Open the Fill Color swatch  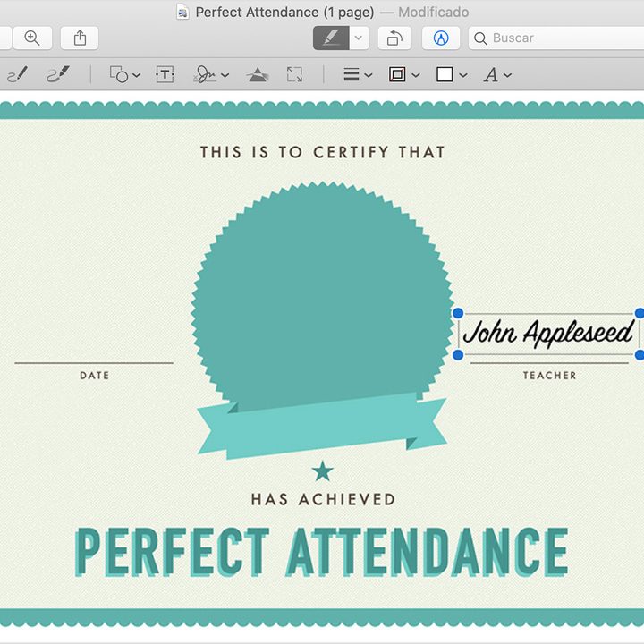450,75
